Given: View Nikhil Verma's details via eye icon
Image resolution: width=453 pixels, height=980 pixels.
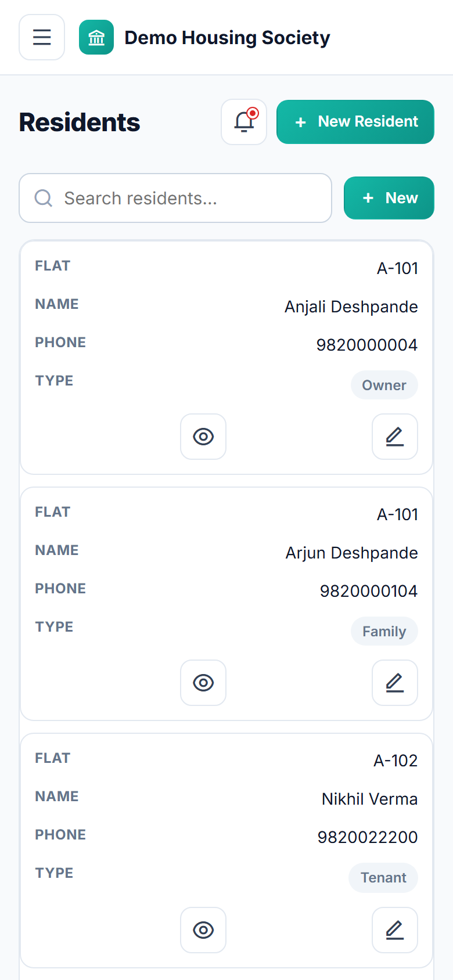Looking at the screenshot, I should (x=203, y=930).
